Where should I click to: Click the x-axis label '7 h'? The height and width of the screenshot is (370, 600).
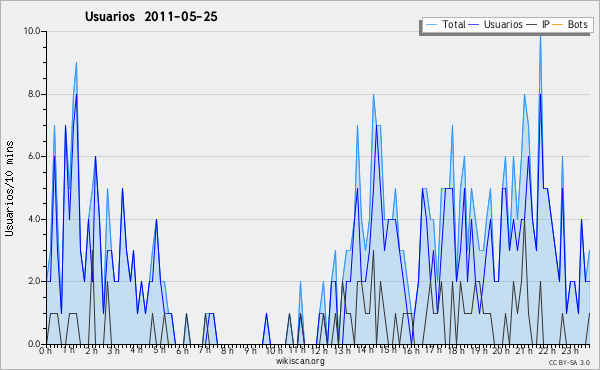pos(205,350)
